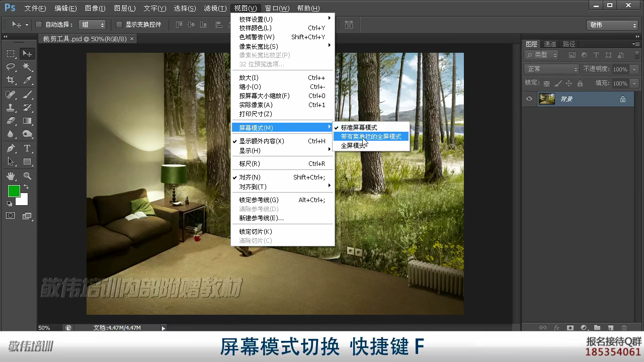This screenshot has height=362, width=644.
Task: Select the Rectangular Marquee tool
Action: coord(11,54)
